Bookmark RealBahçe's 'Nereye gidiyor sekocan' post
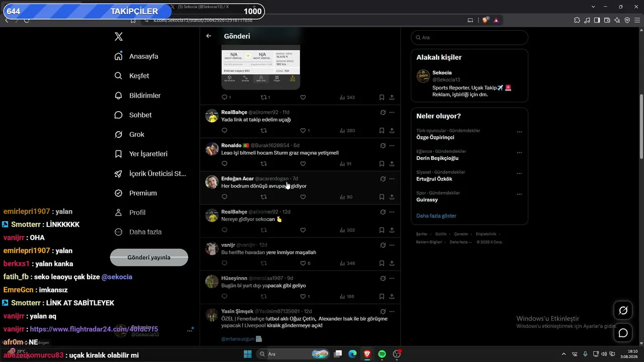644x362 pixels. point(382,230)
